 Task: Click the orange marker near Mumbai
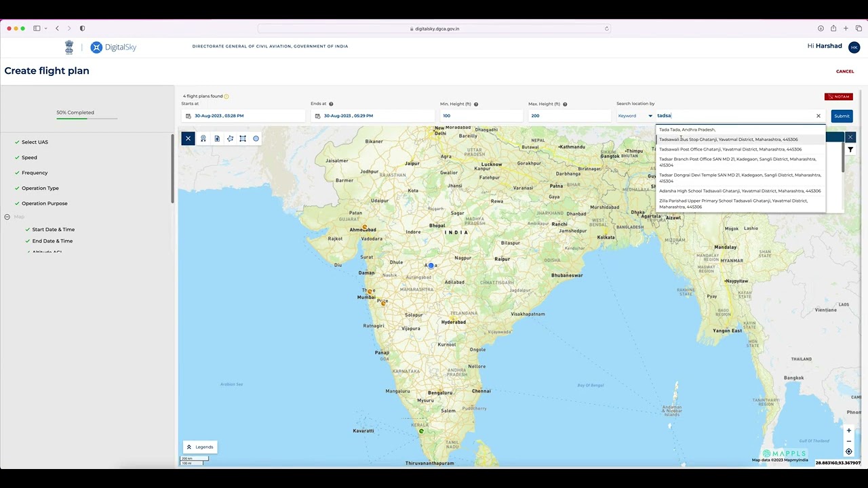370,291
